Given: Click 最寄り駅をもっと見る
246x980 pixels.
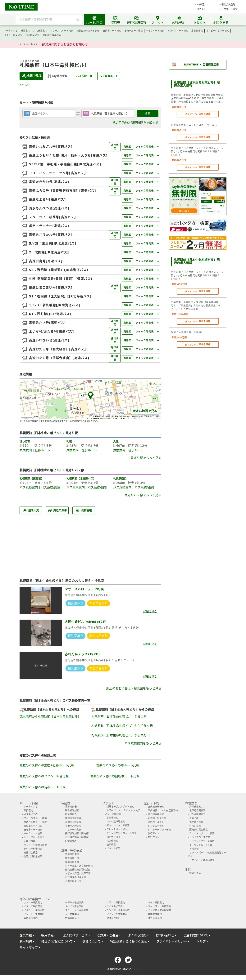Looking at the screenshot, I should coord(146,458).
